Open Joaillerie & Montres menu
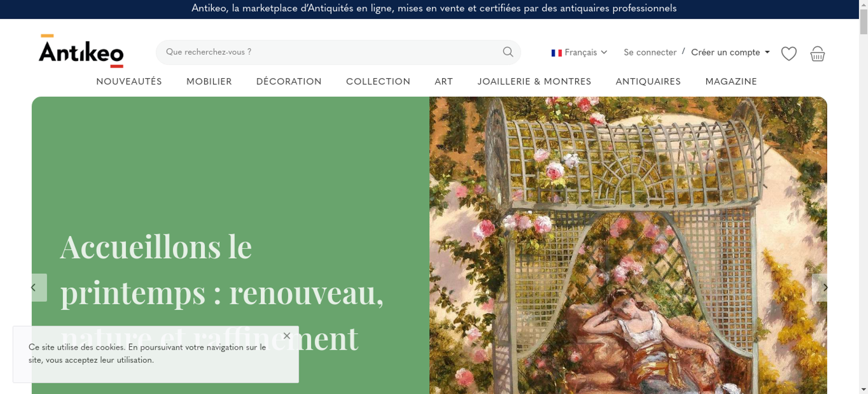Image resolution: width=868 pixels, height=394 pixels. pyautogui.click(x=534, y=82)
